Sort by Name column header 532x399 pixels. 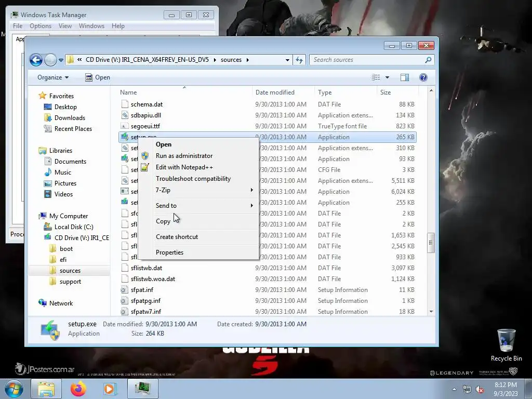point(128,92)
